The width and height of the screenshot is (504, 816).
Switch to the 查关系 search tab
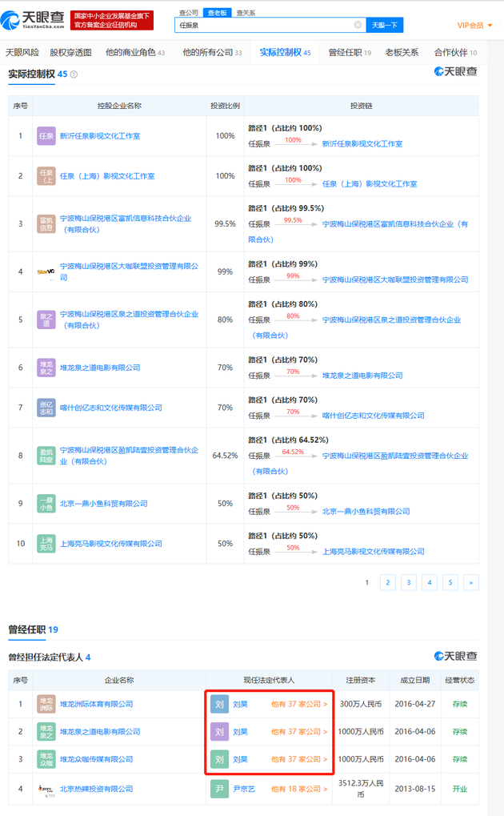click(246, 13)
